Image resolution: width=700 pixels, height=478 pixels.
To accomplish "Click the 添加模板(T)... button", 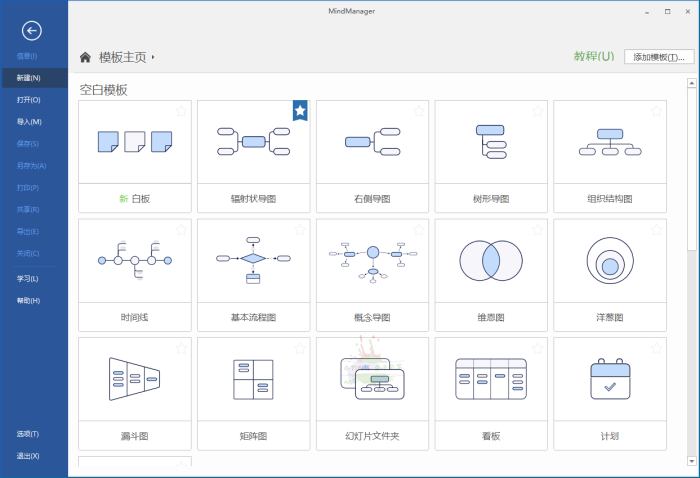I will [x=659, y=57].
